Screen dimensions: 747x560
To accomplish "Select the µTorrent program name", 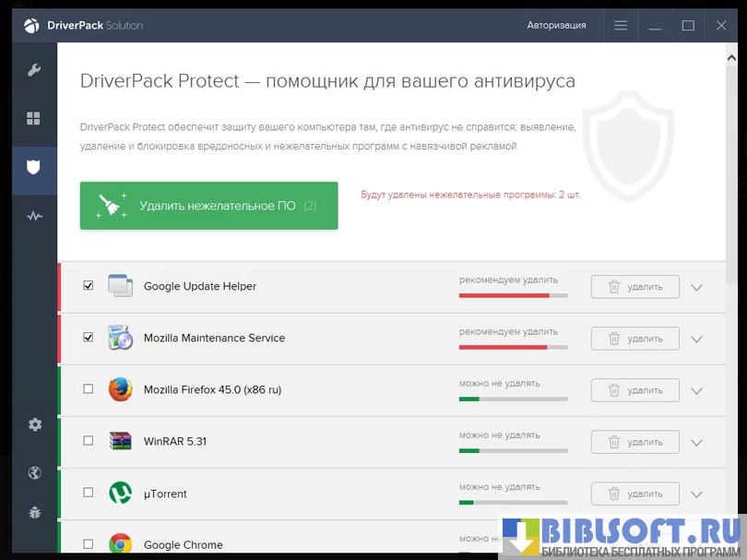I will [165, 494].
